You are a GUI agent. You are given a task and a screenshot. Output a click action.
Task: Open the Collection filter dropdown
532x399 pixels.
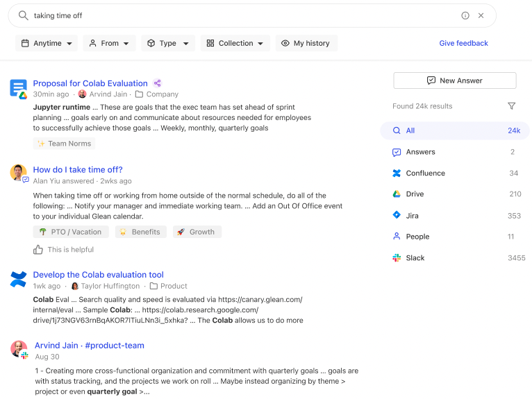point(235,43)
